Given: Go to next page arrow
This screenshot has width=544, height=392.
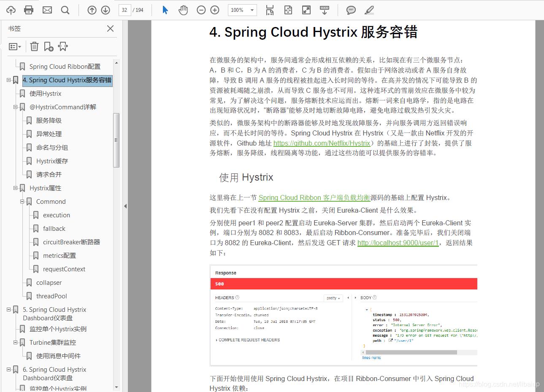Looking at the screenshot, I should pyautogui.click(x=106, y=10).
